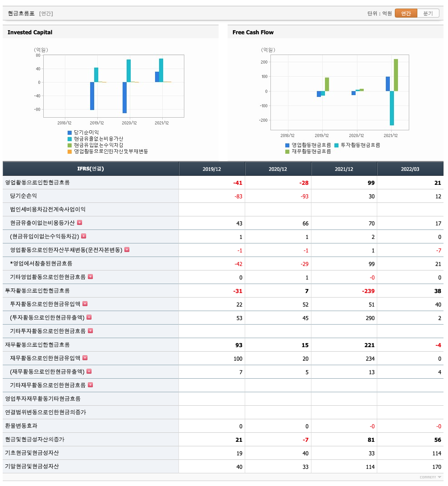
Task: Click the 2022/03 column header
Action: click(410, 169)
